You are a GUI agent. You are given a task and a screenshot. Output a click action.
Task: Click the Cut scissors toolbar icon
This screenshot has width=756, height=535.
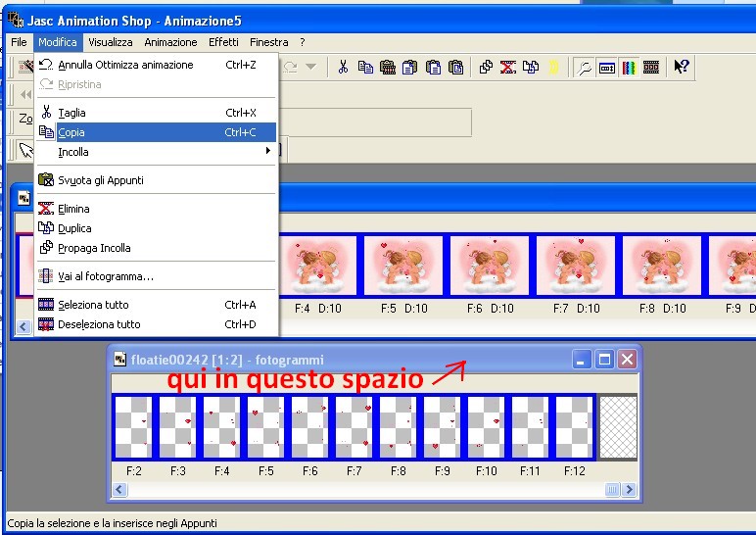tap(343, 67)
